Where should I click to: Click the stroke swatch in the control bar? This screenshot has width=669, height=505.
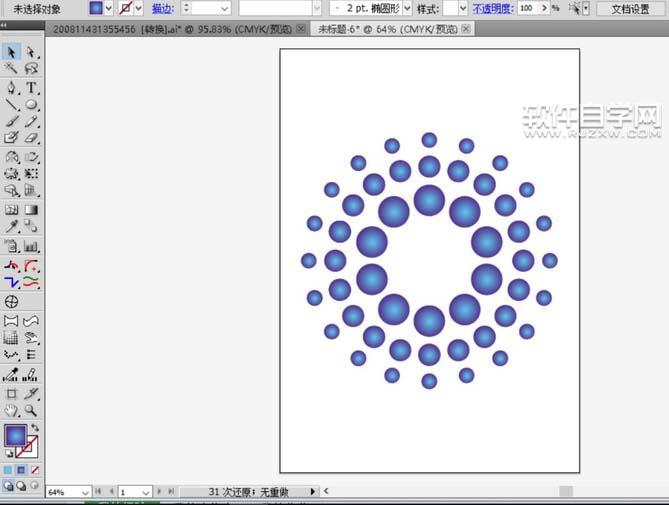point(126,8)
